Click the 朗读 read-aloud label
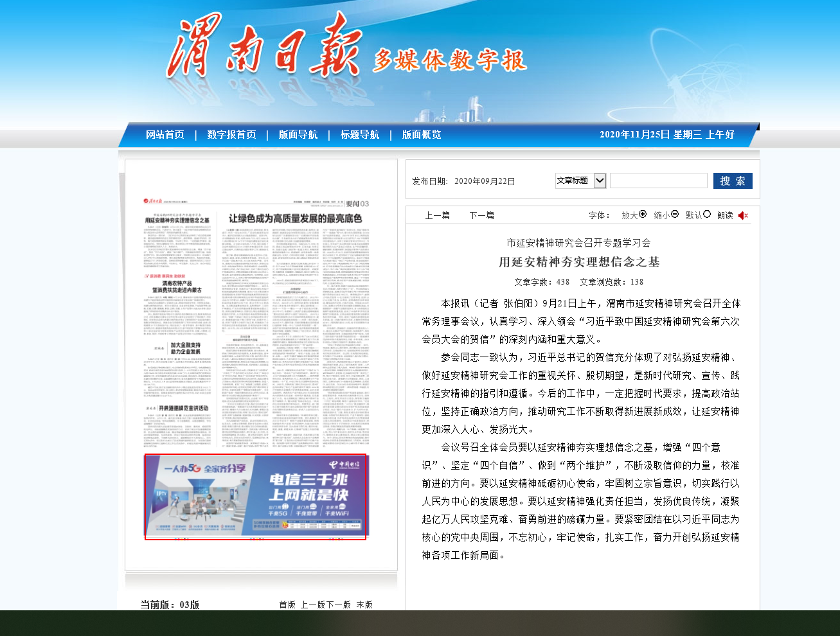 (725, 215)
